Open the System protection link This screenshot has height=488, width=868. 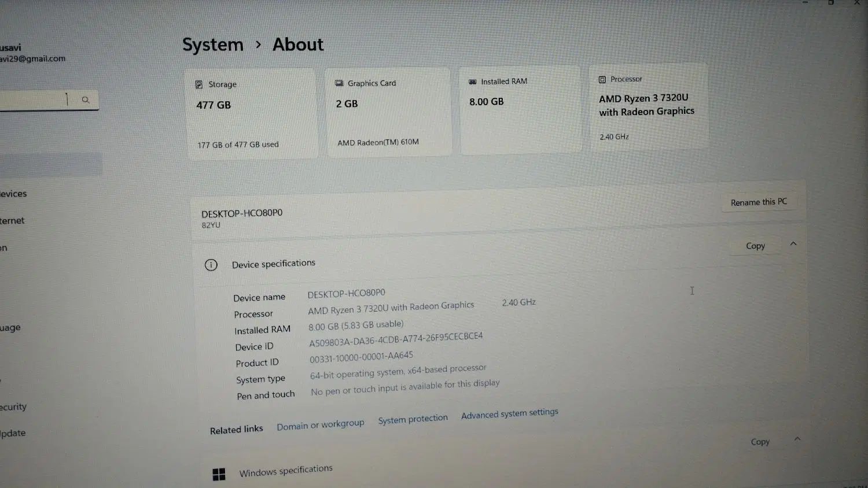tap(413, 419)
